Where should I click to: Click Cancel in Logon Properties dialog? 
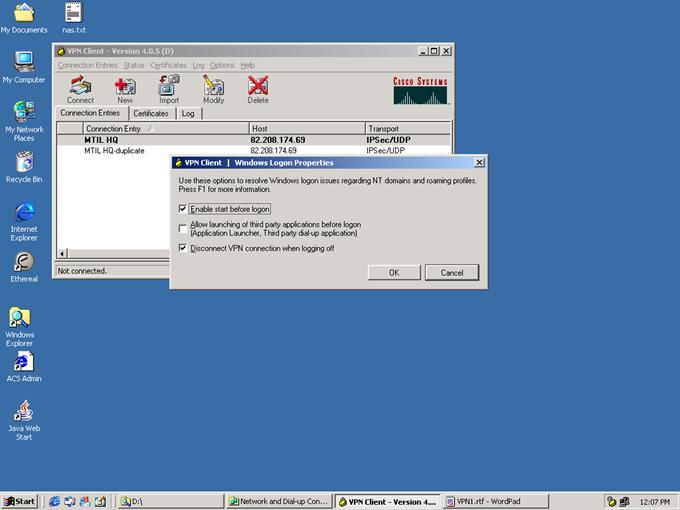[452, 272]
